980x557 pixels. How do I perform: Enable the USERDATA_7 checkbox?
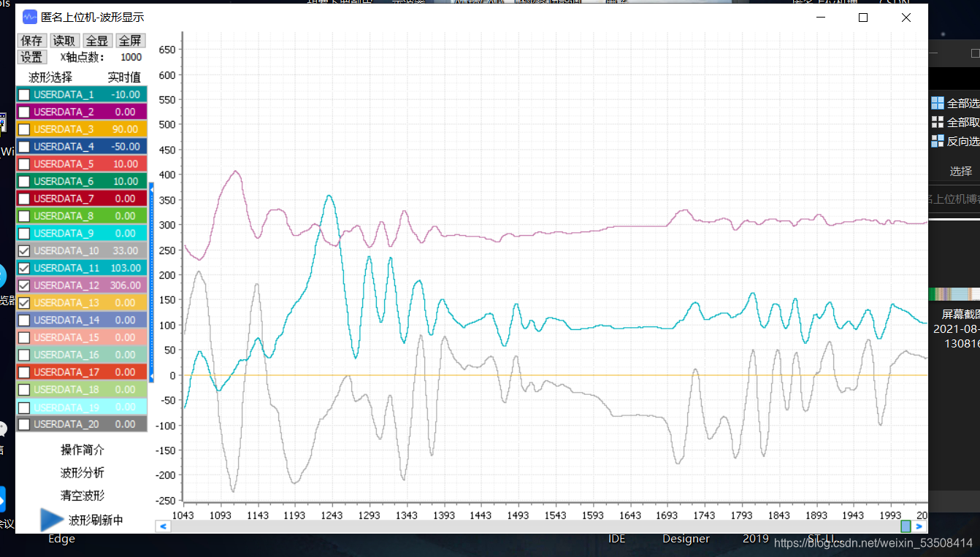24,199
